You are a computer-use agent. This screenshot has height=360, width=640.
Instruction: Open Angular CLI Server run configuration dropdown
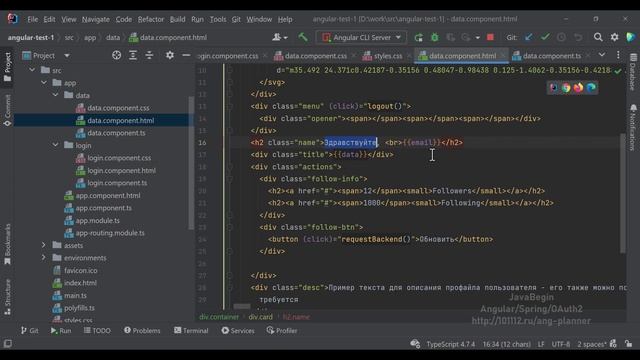[361, 38]
